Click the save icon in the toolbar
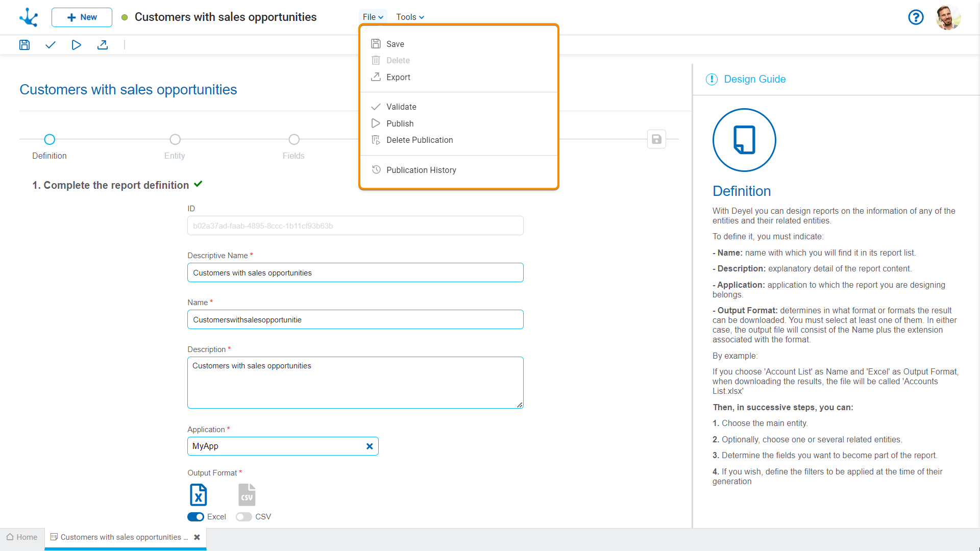The image size is (980, 551). pyautogui.click(x=24, y=45)
